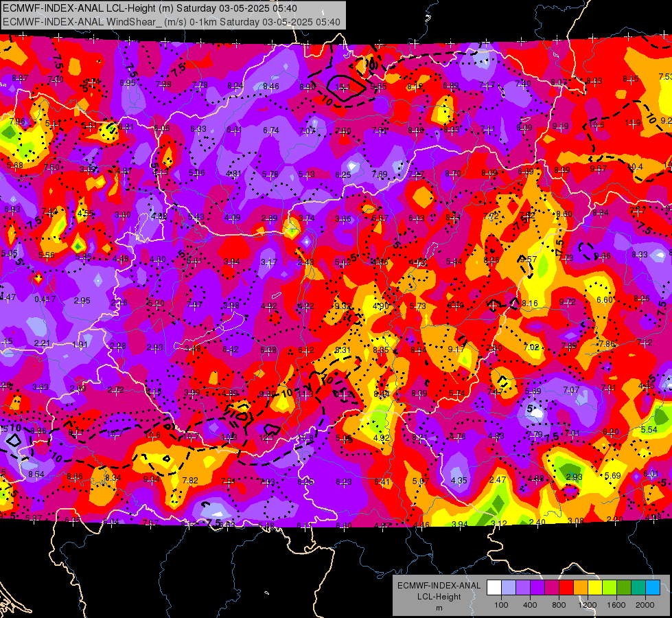This screenshot has height=618, width=672.
Task: Click the grid value 4.35
Action: click(x=459, y=481)
